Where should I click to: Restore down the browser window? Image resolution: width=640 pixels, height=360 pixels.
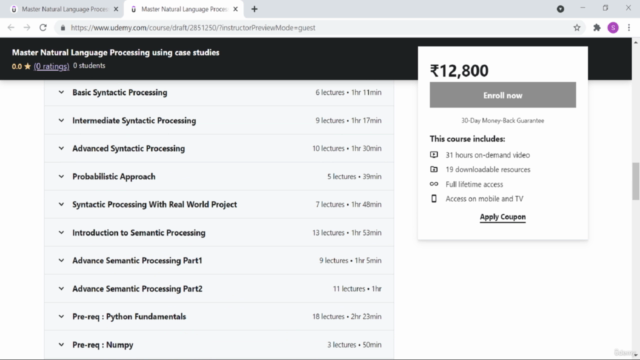point(605,8)
